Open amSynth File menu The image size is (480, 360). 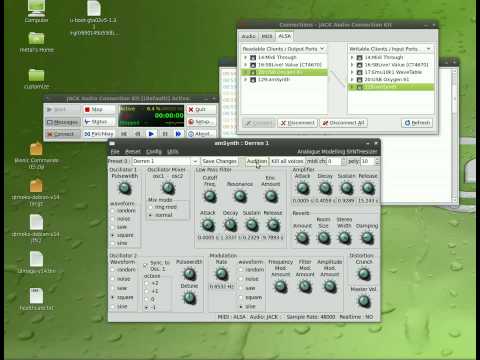(115, 152)
